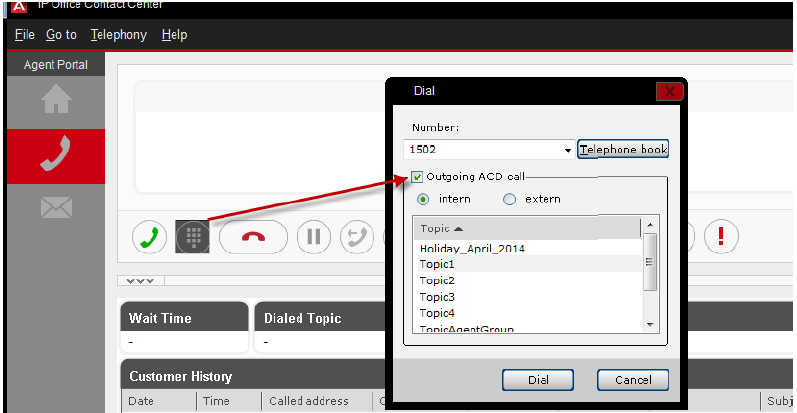The height and width of the screenshot is (413, 797).
Task: Select the intern radio button
Action: pos(423,199)
